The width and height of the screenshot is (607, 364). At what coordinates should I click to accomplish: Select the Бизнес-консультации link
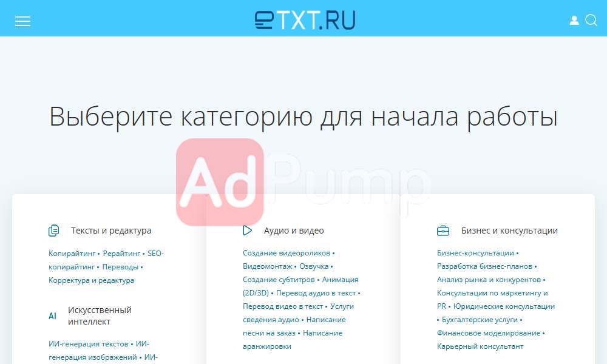point(475,253)
